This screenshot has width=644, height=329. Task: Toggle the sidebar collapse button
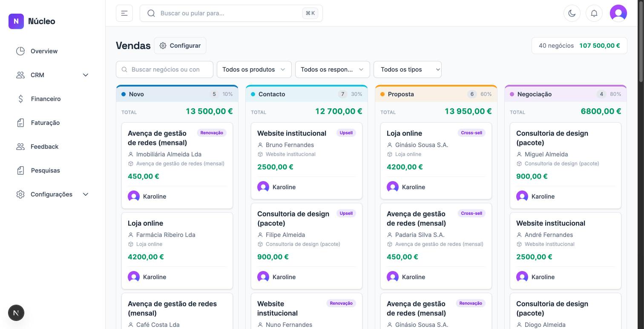point(124,13)
